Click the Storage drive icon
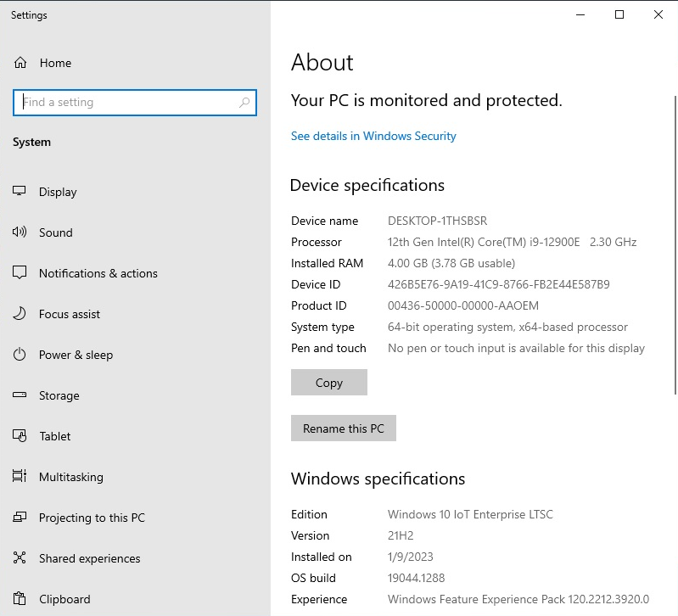This screenshot has width=678, height=616. pyautogui.click(x=20, y=395)
